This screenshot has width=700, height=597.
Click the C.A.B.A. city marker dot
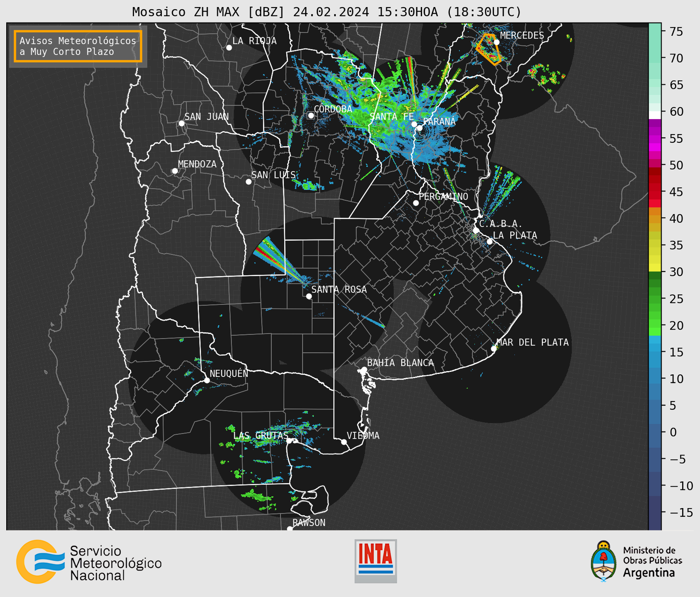tap(476, 230)
